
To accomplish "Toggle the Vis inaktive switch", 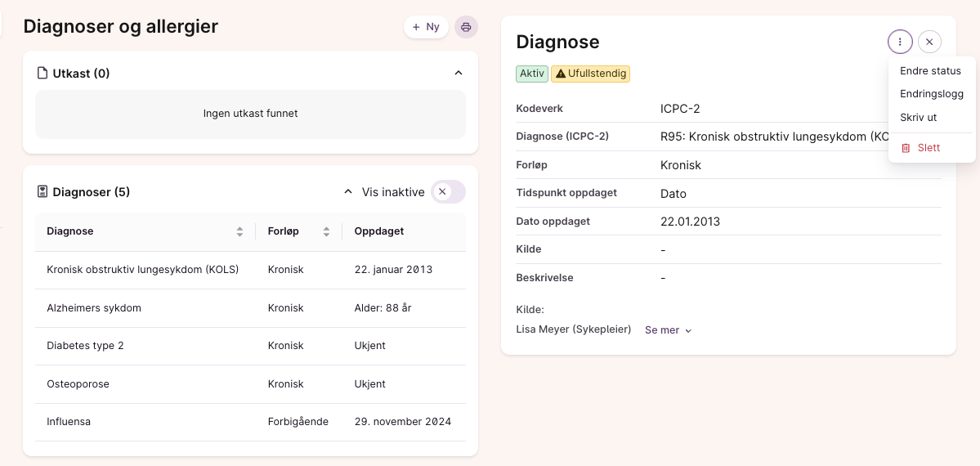I will [x=448, y=192].
